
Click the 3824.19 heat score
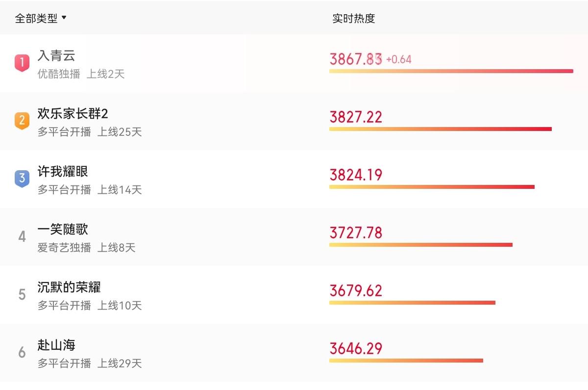[x=356, y=175]
